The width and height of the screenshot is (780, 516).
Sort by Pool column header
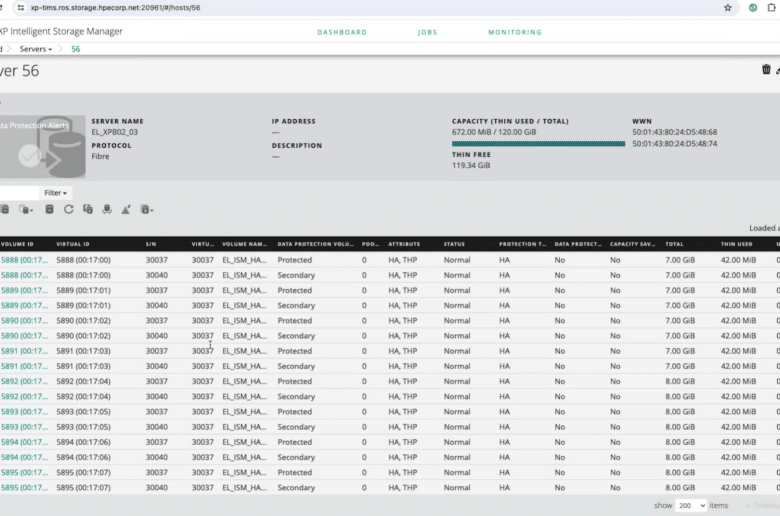(x=370, y=244)
